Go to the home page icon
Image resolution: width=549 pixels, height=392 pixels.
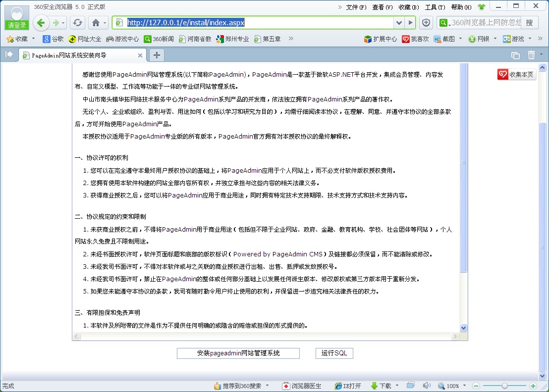pyautogui.click(x=96, y=23)
